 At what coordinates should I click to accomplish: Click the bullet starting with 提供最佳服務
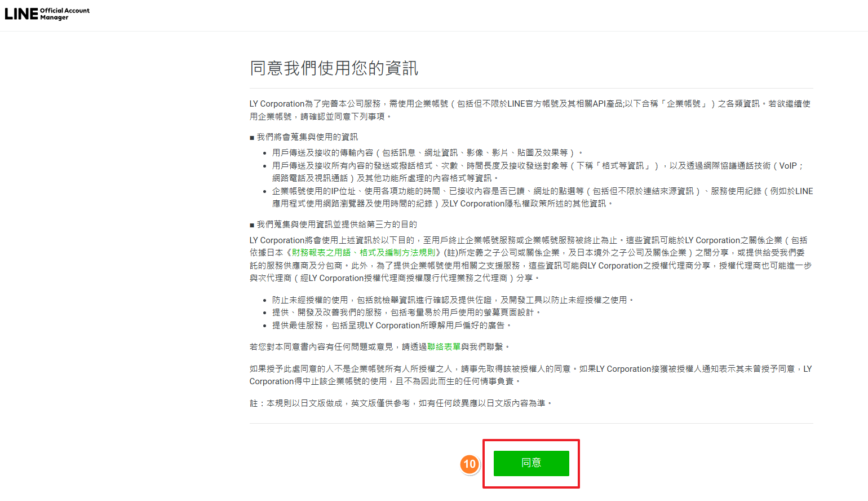pyautogui.click(x=391, y=326)
